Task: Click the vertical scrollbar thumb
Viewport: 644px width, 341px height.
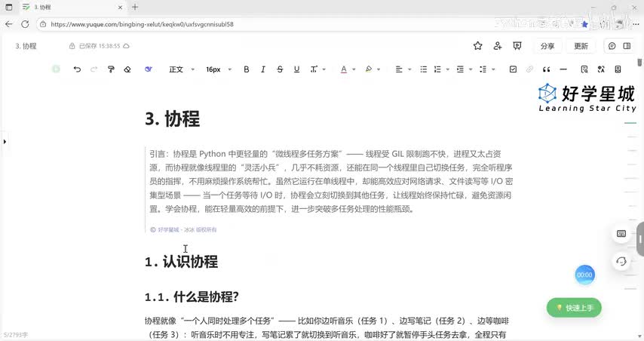Action: tap(639, 63)
